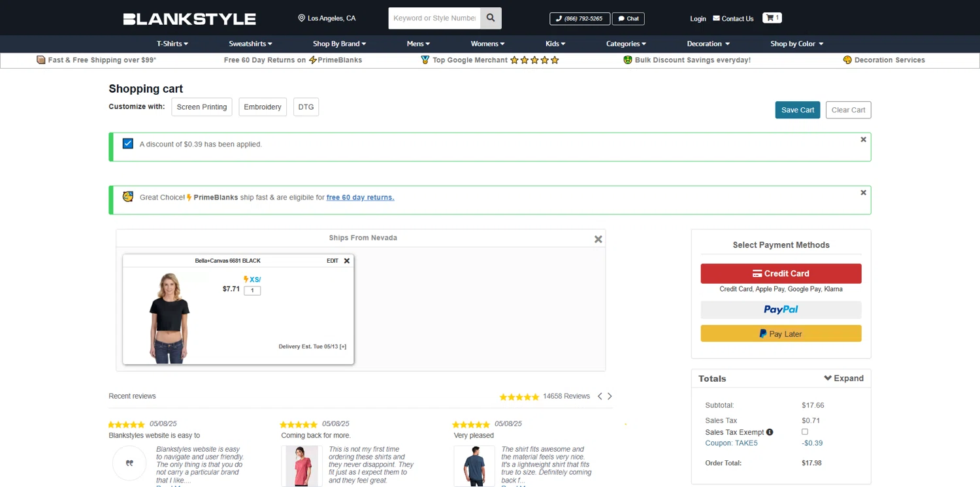Click EDIT on Bella+Canvas 6681 item

(x=333, y=261)
